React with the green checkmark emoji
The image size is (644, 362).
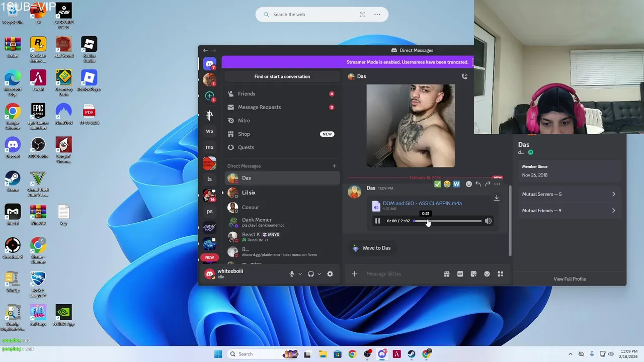tap(438, 184)
